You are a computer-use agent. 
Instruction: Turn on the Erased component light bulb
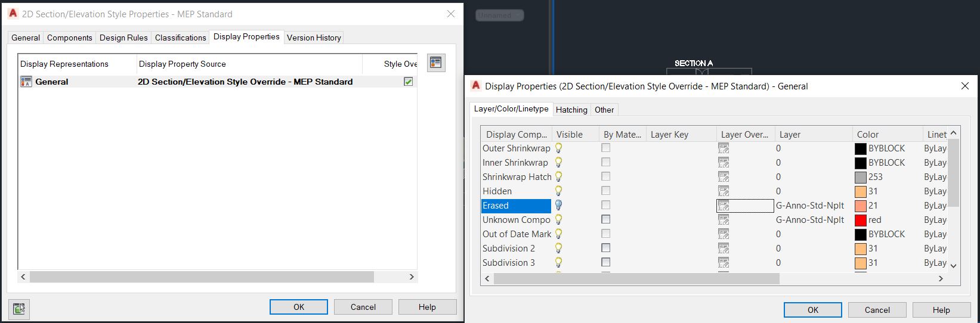pyautogui.click(x=559, y=206)
